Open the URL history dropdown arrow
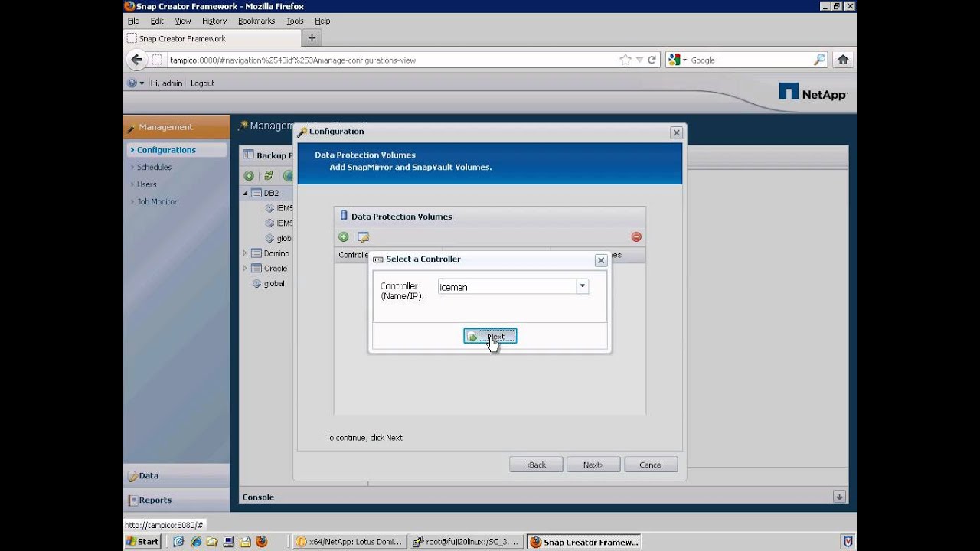980x551 pixels. (x=639, y=60)
